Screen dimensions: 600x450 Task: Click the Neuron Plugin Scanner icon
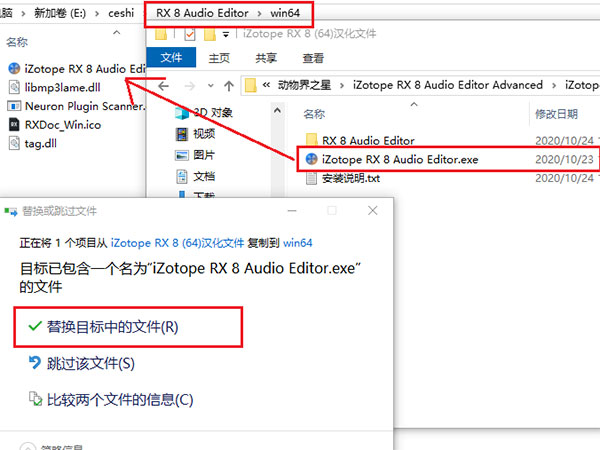(14, 106)
